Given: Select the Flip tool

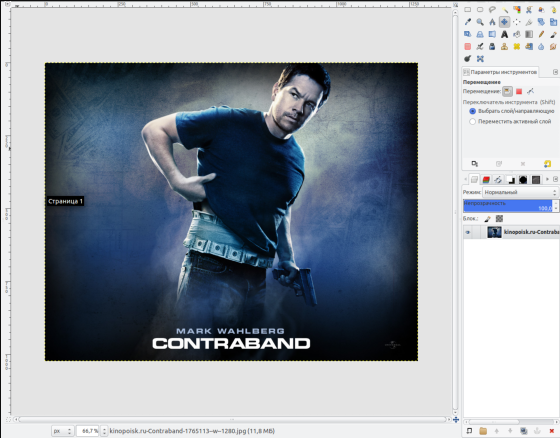Looking at the screenshot, I should [492, 34].
